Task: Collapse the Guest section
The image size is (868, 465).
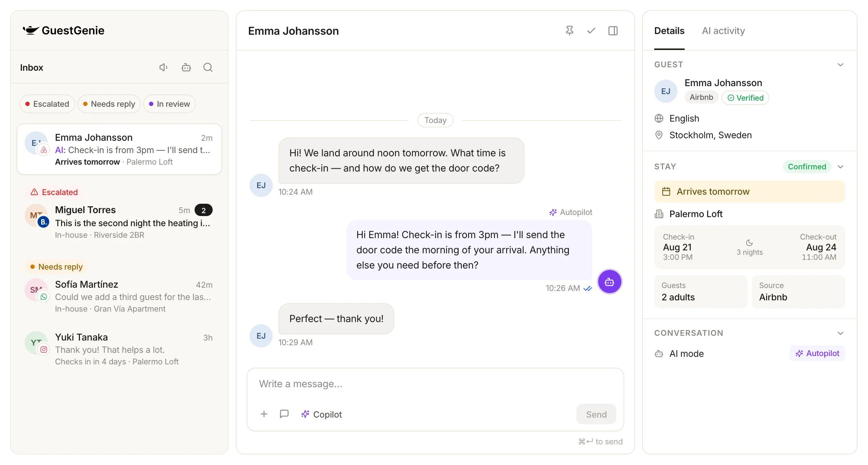Action: [841, 65]
